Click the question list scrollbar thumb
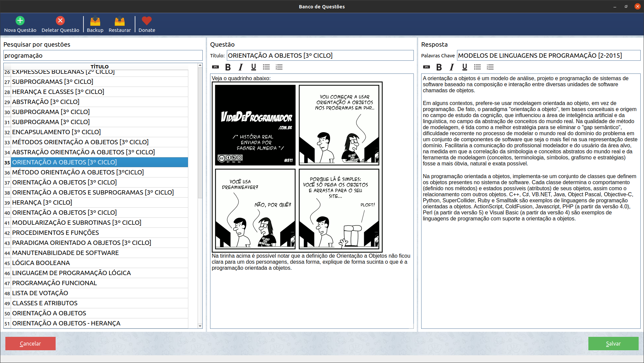The width and height of the screenshot is (644, 363). [x=200, y=134]
